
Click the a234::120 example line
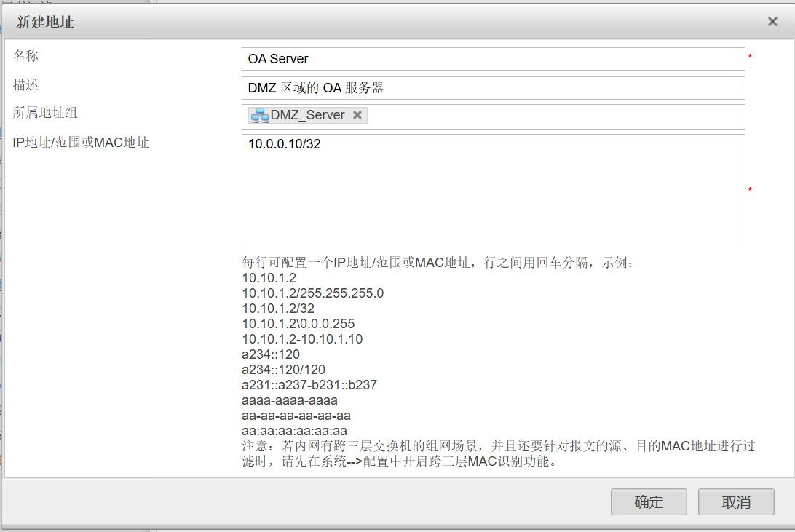271,354
